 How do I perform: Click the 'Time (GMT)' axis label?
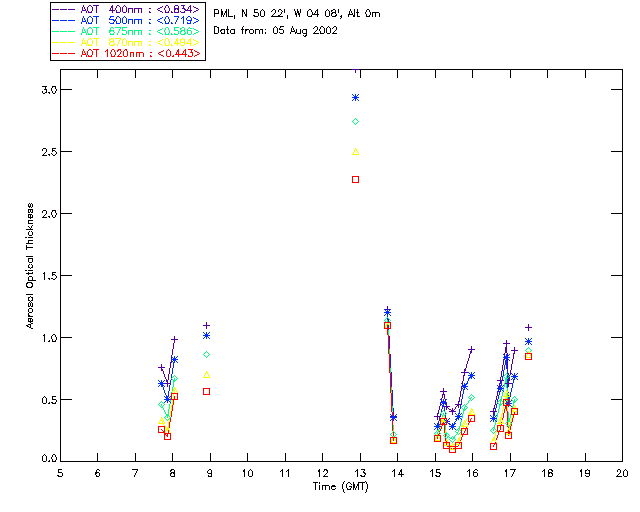340,487
